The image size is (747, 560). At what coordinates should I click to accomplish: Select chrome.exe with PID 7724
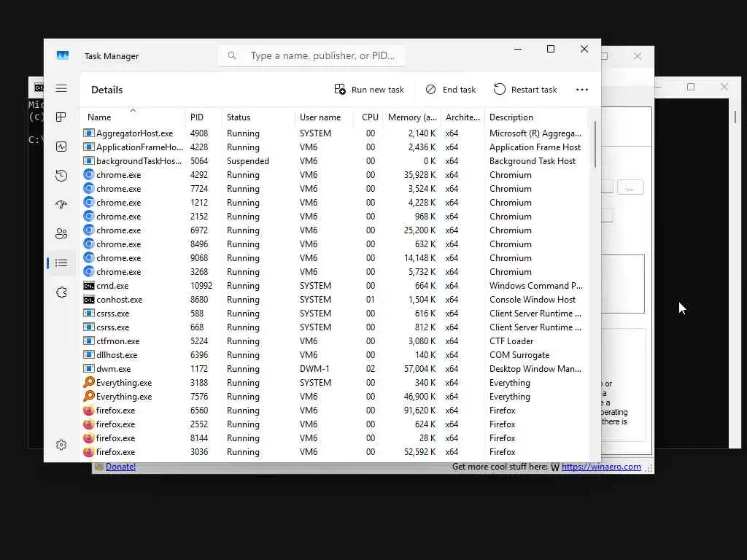pos(119,189)
